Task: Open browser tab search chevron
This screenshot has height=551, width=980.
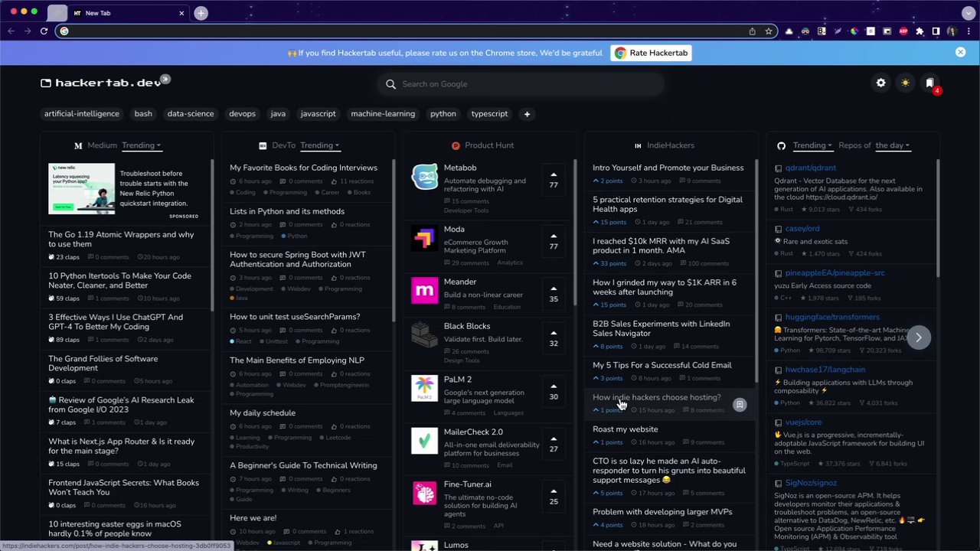Action: pyautogui.click(x=969, y=13)
